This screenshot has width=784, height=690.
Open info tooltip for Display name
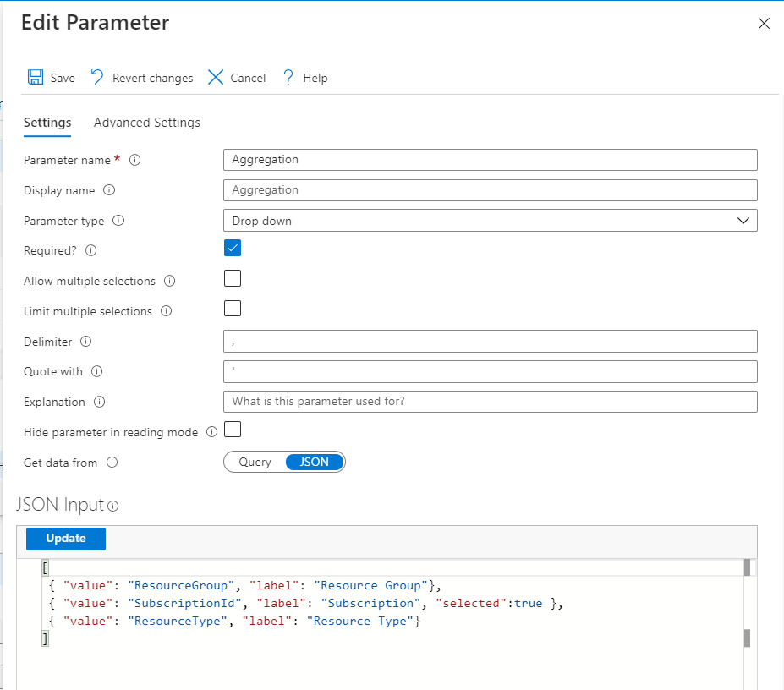point(109,190)
